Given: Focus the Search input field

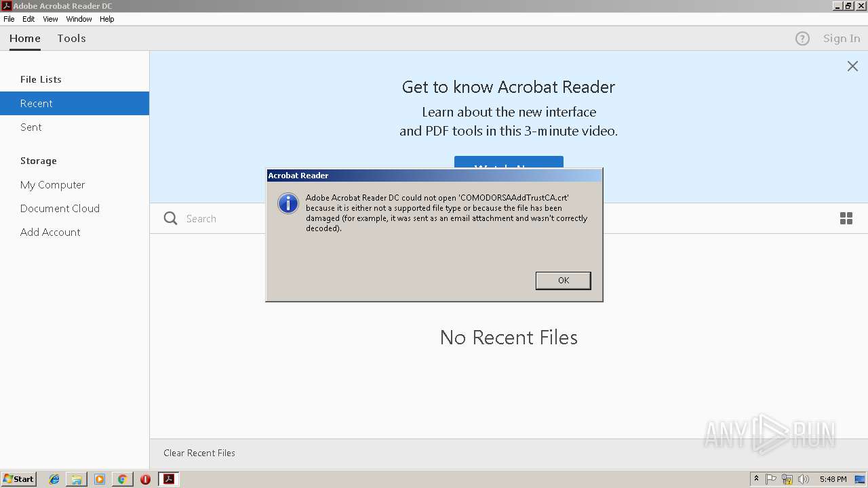Looking at the screenshot, I should [x=224, y=218].
